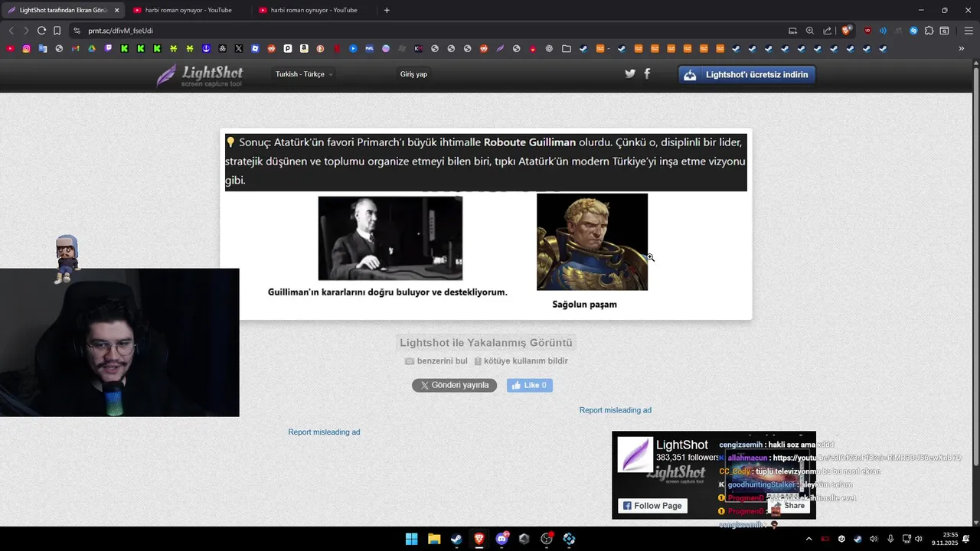
Task: Open Brave Shields icon
Action: pyautogui.click(x=846, y=31)
